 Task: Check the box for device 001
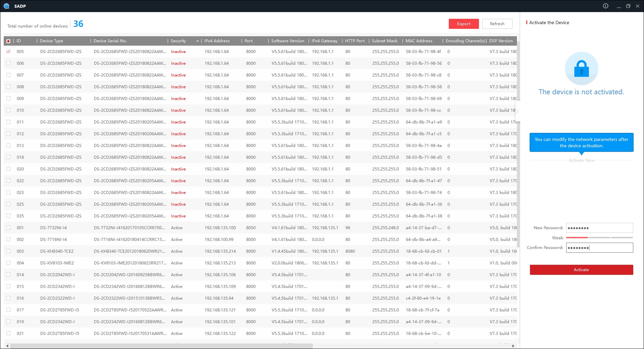(8, 228)
